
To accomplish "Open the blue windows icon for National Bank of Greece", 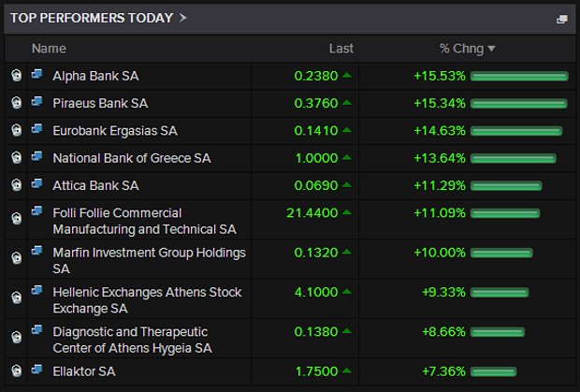I will [x=36, y=156].
